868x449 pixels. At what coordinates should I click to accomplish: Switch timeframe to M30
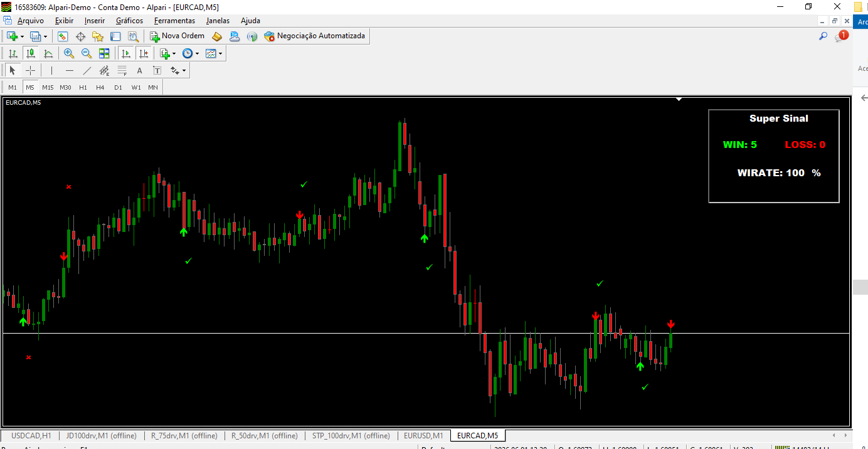point(65,87)
